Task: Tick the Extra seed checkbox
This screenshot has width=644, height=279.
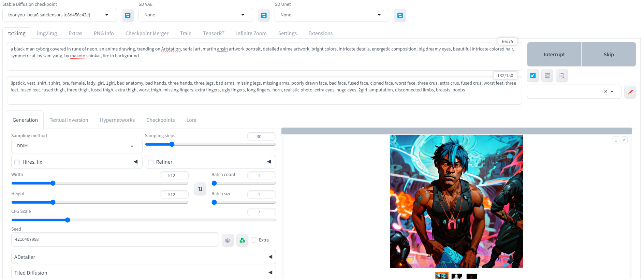Action: tap(253, 240)
